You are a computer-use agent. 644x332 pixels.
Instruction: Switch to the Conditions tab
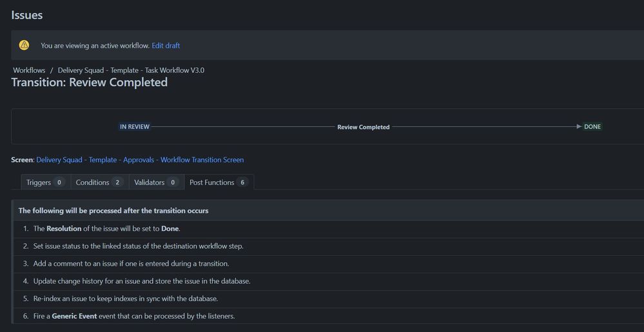[x=99, y=182]
